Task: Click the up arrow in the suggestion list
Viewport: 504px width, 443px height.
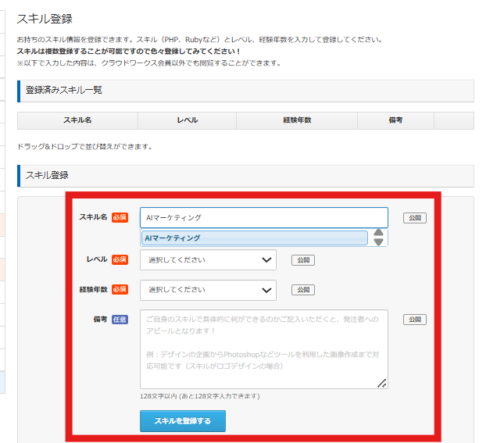Action: coord(378,233)
